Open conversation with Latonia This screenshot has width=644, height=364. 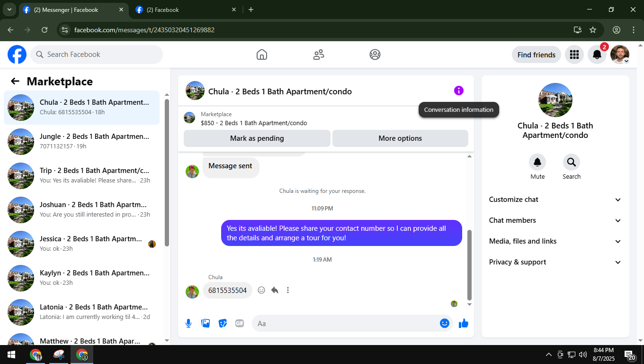[x=81, y=312]
